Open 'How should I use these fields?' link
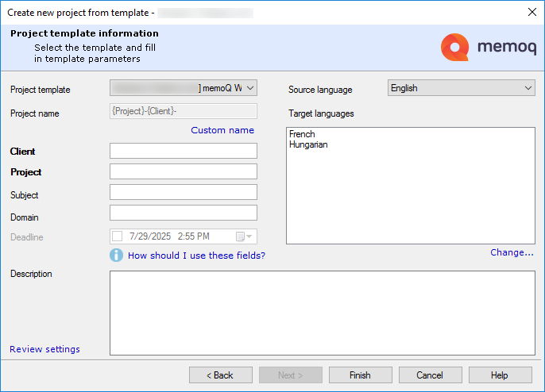The height and width of the screenshot is (392, 545). click(x=196, y=256)
